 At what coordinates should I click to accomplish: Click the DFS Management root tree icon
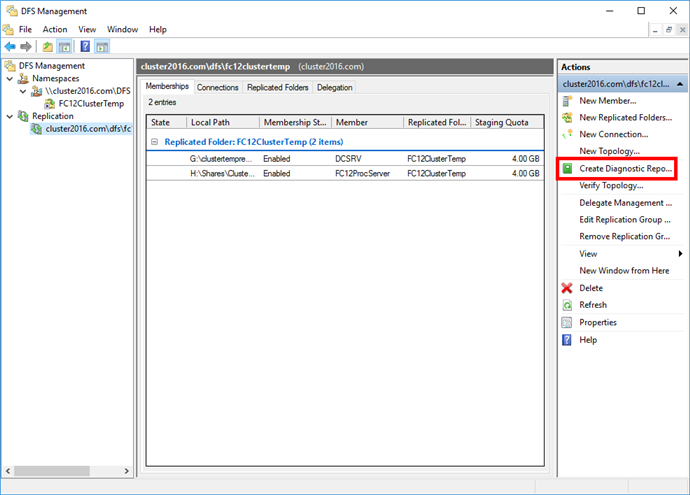point(10,66)
